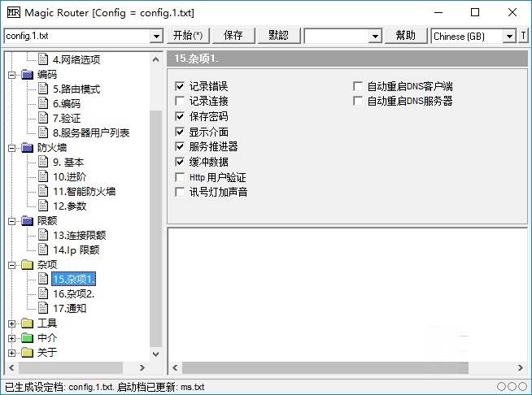Uncheck the 记录错误 checkbox
The height and width of the screenshot is (395, 532).
pyautogui.click(x=180, y=86)
